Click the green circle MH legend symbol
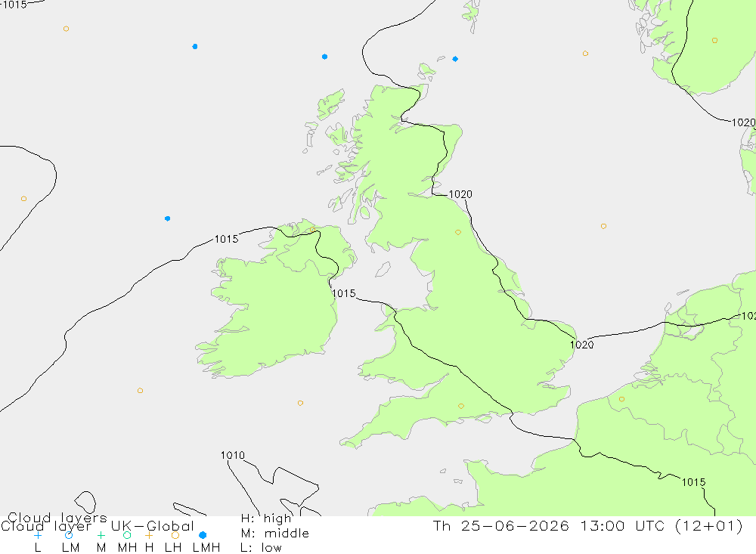756x554 pixels. [127, 535]
